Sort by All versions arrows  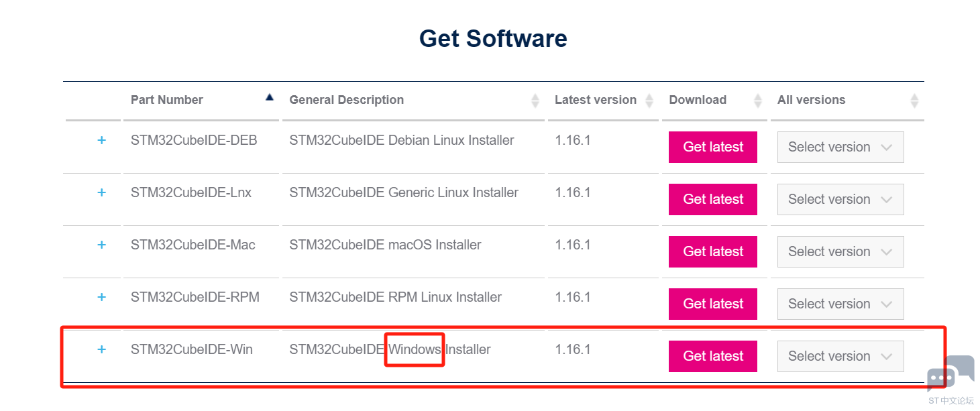914,101
